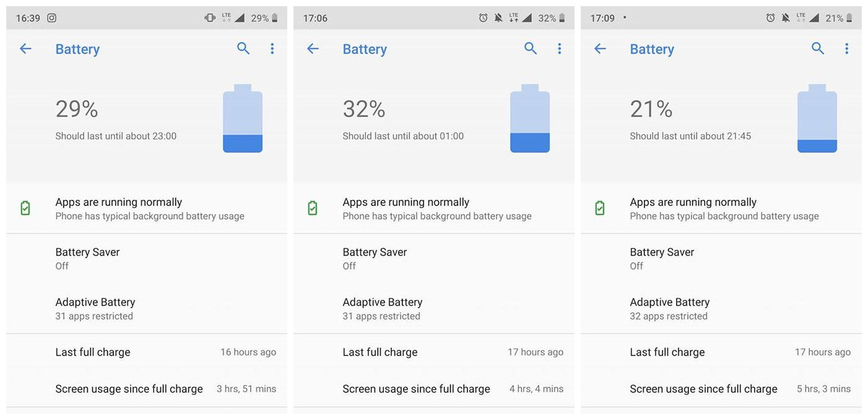Tap the back arrow in the 29% screen

click(x=25, y=48)
